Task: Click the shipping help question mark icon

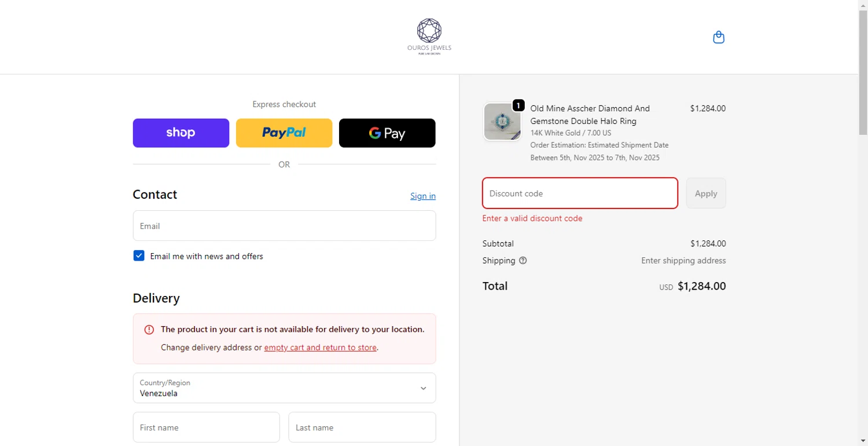Action: [523, 261]
